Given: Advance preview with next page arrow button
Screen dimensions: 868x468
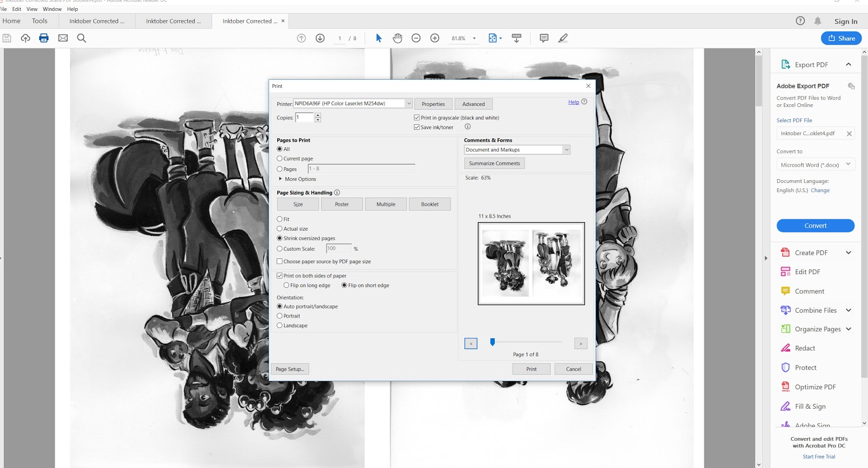Looking at the screenshot, I should tap(580, 344).
